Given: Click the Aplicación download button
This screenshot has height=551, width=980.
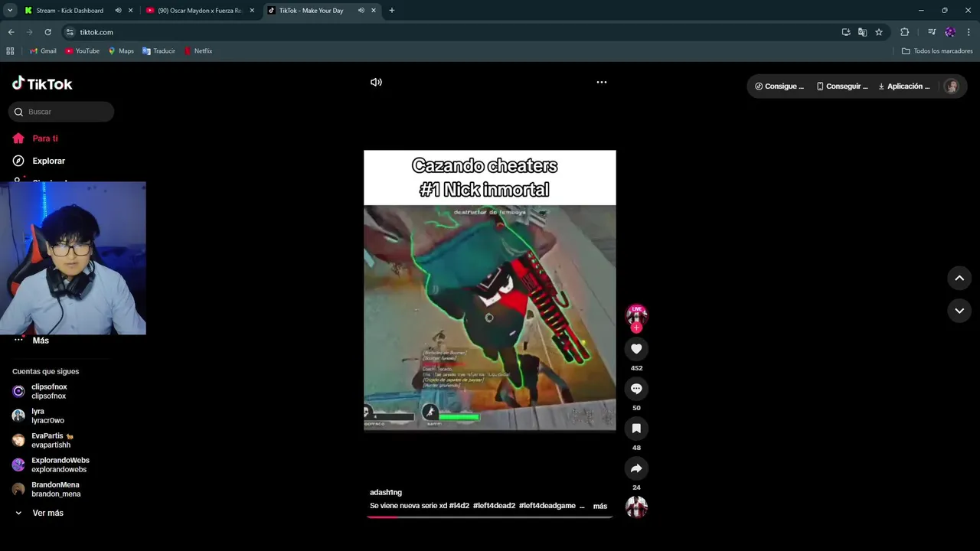Looking at the screenshot, I should tap(904, 86).
